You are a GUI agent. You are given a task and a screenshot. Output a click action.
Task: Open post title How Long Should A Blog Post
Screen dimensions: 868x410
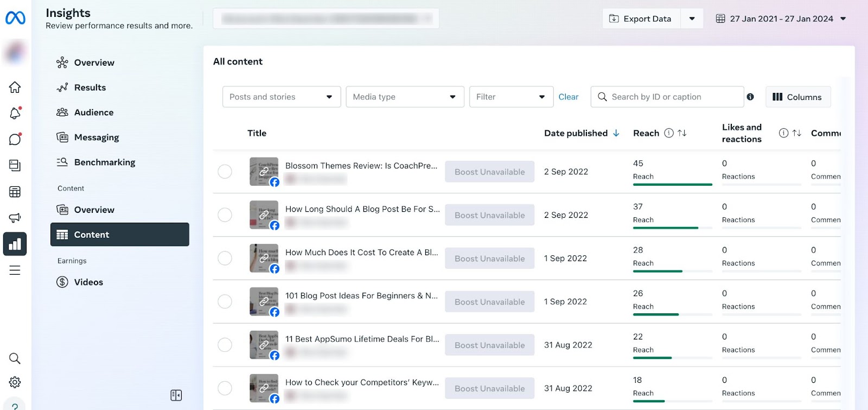[x=362, y=209]
